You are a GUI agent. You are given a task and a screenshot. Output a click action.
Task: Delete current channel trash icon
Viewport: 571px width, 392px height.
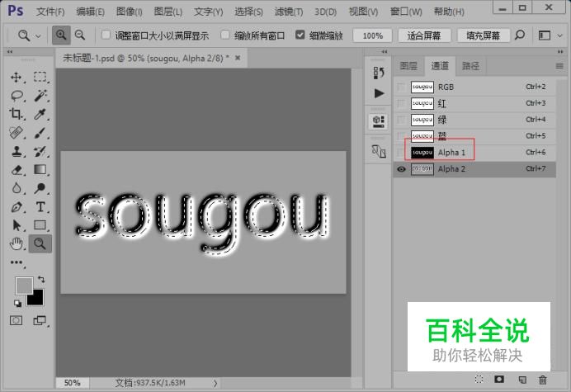pyautogui.click(x=543, y=380)
